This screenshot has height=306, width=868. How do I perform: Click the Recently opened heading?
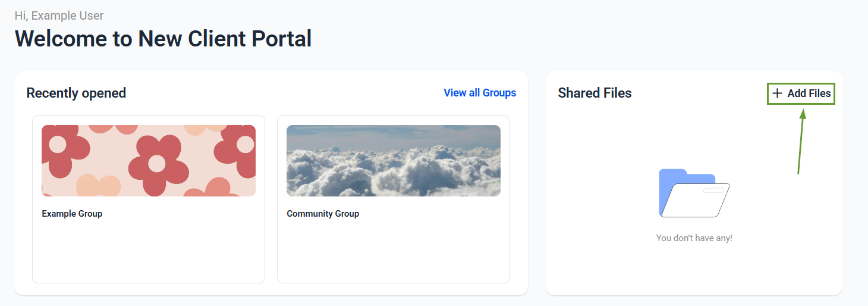click(x=76, y=93)
